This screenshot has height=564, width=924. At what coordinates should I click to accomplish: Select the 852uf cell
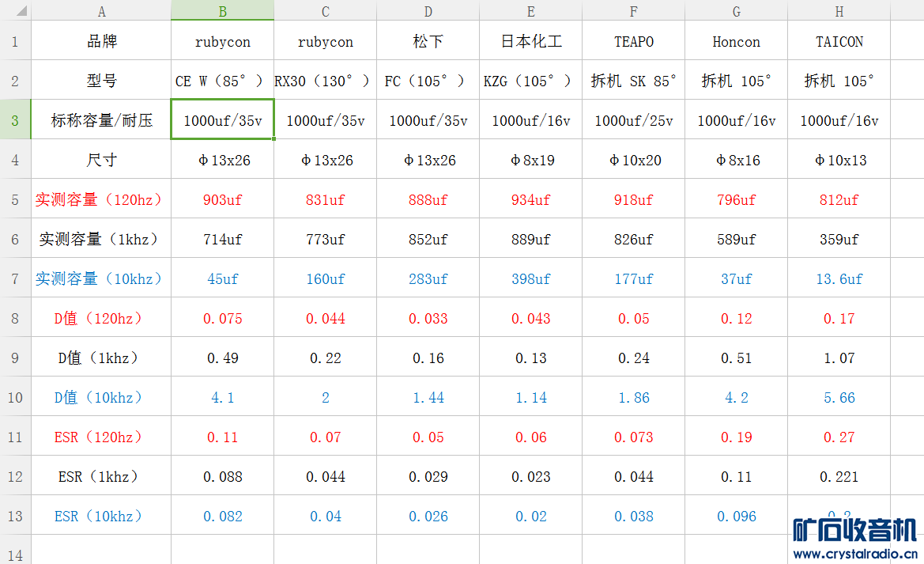(428, 239)
